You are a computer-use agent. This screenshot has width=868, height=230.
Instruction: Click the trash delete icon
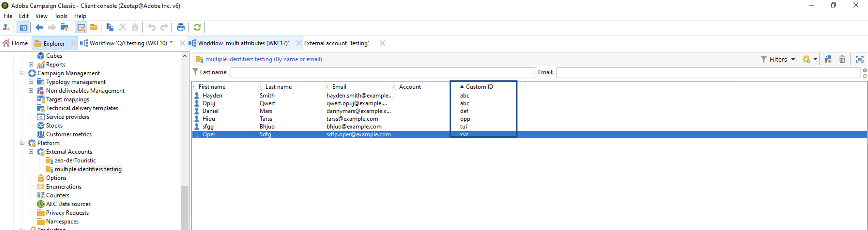pyautogui.click(x=842, y=59)
